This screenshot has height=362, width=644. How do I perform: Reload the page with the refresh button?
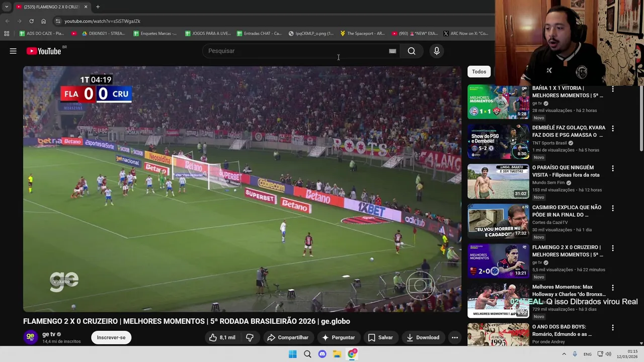tap(31, 21)
